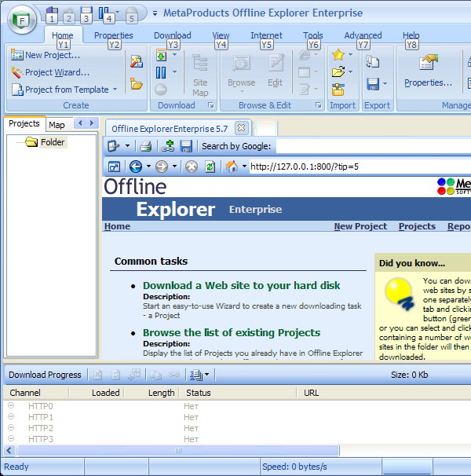
Task: Open Download a Web site to your hard disk
Action: click(x=242, y=286)
